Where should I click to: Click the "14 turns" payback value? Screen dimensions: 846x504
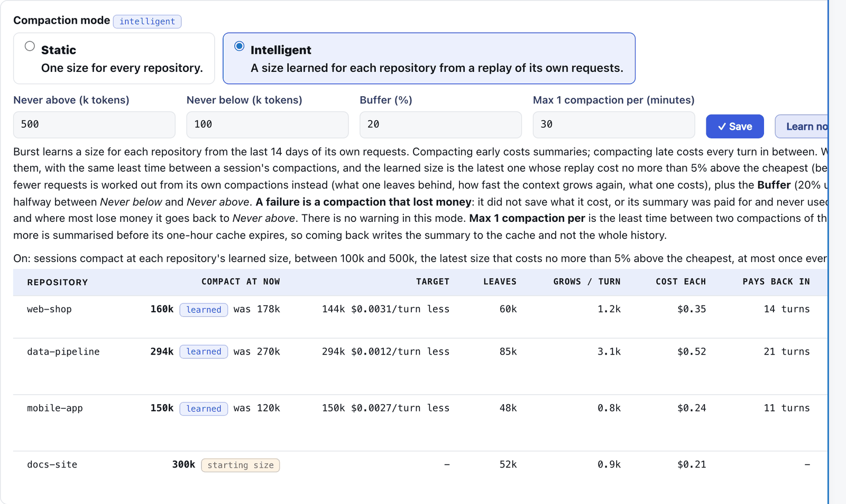coord(787,309)
